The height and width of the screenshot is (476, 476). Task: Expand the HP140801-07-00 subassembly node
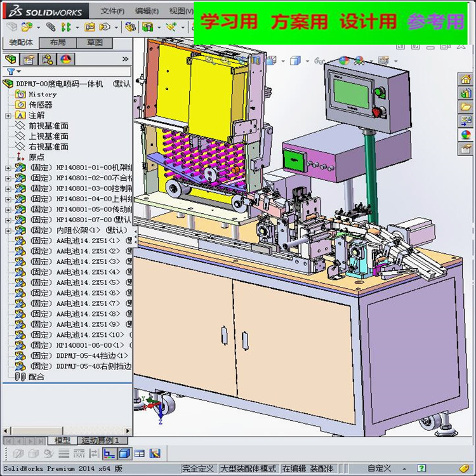(8, 220)
